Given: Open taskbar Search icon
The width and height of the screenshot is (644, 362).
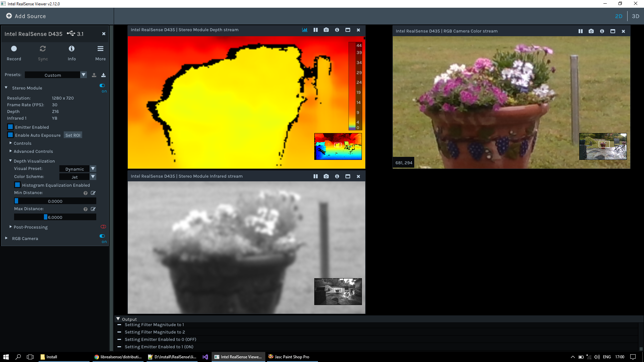Looking at the screenshot, I should (x=18, y=357).
